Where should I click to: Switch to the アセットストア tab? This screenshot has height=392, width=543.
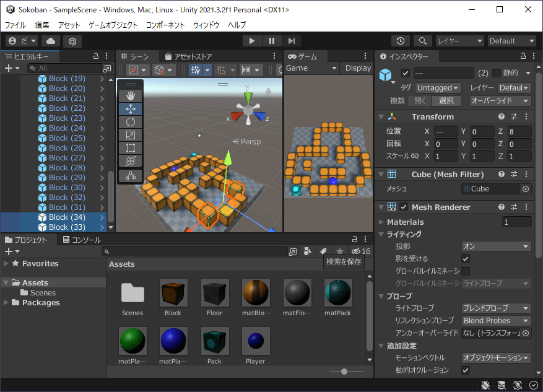[x=188, y=56]
